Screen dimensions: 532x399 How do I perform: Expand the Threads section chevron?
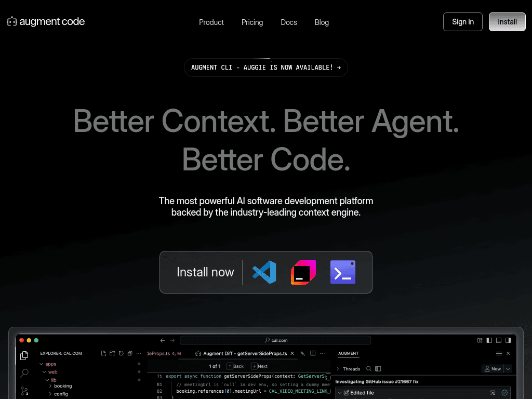coord(338,369)
